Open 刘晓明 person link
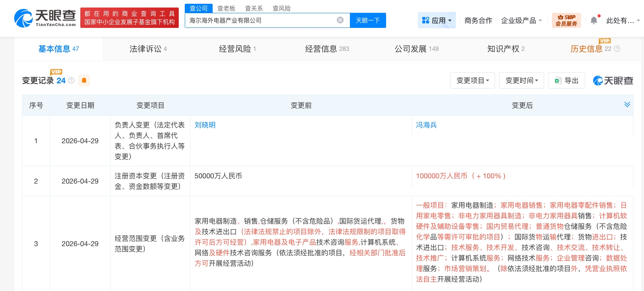 [205, 125]
